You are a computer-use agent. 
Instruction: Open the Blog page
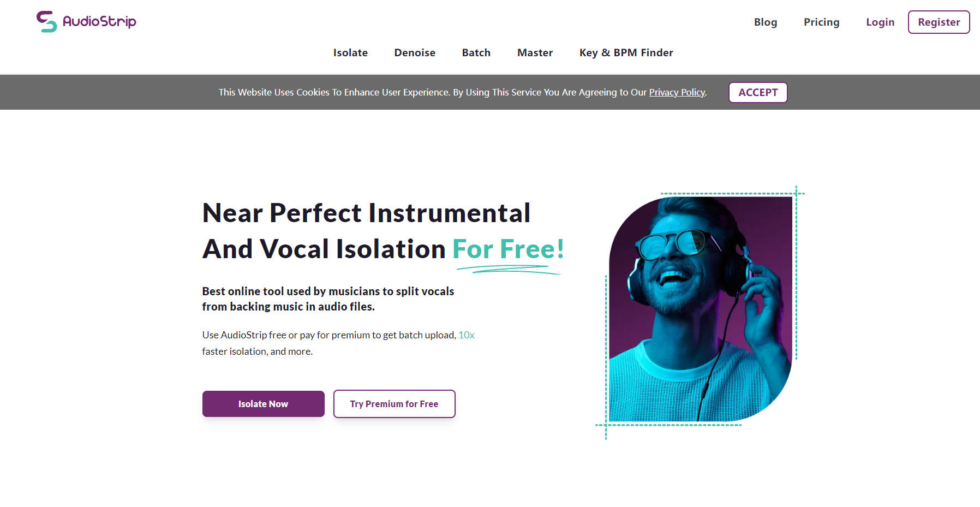click(765, 22)
